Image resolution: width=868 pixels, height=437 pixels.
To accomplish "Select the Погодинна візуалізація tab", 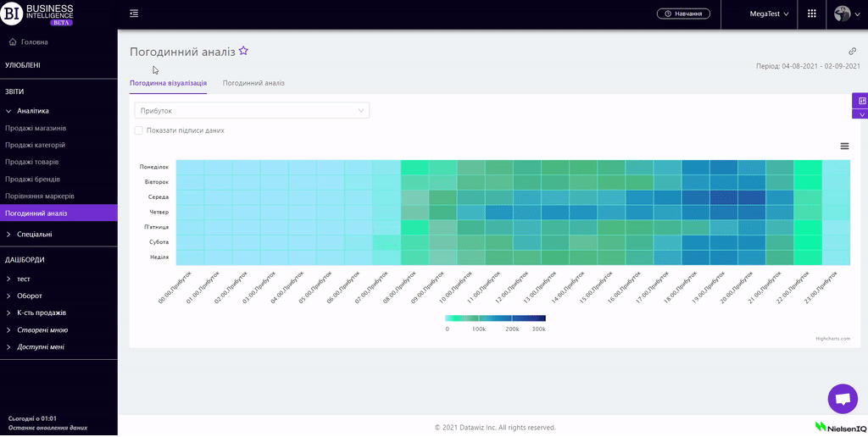I will pos(168,83).
